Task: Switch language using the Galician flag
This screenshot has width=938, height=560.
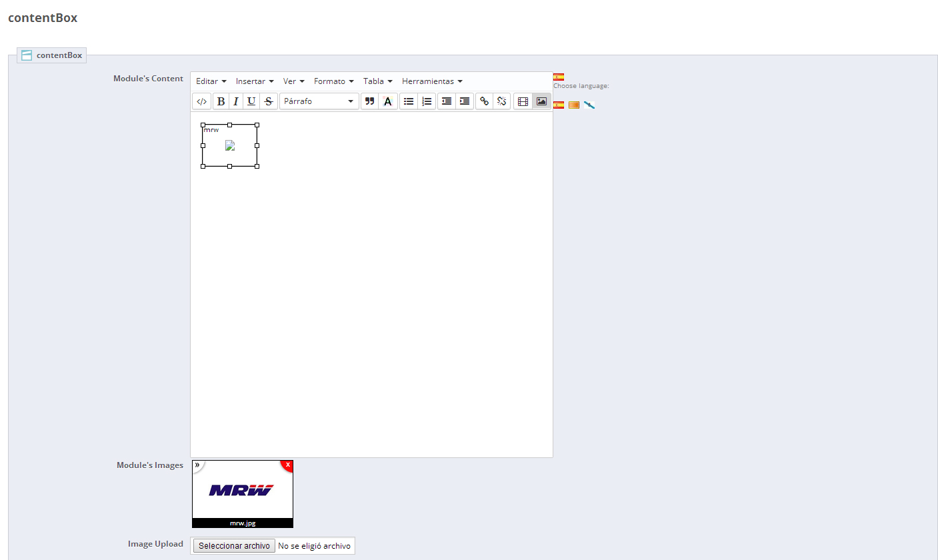Action: pos(589,105)
